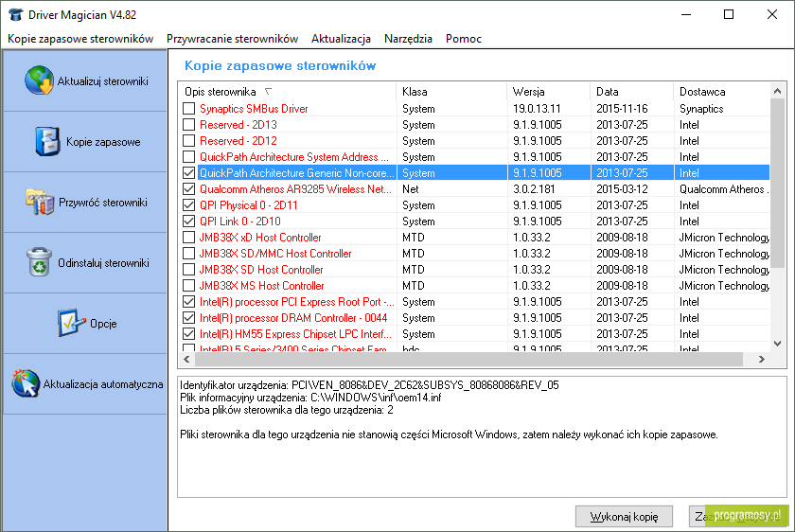Open the Narzędzia menu
Viewport: 795px width, 532px height.
408,39
